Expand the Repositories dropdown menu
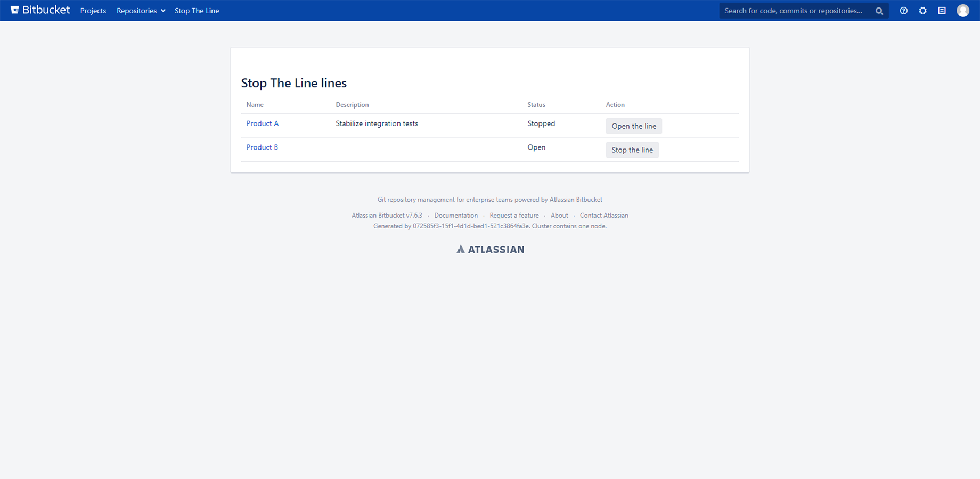Image resolution: width=980 pixels, height=479 pixels. click(141, 11)
